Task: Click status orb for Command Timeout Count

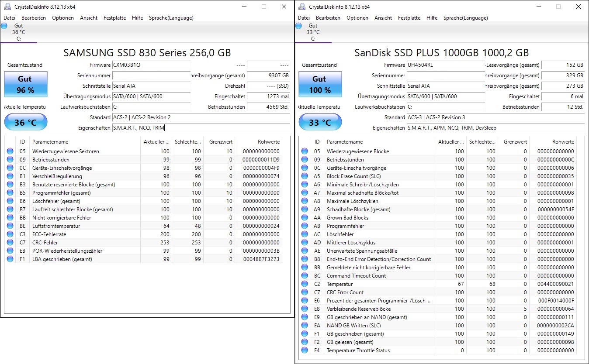Action: [305, 276]
